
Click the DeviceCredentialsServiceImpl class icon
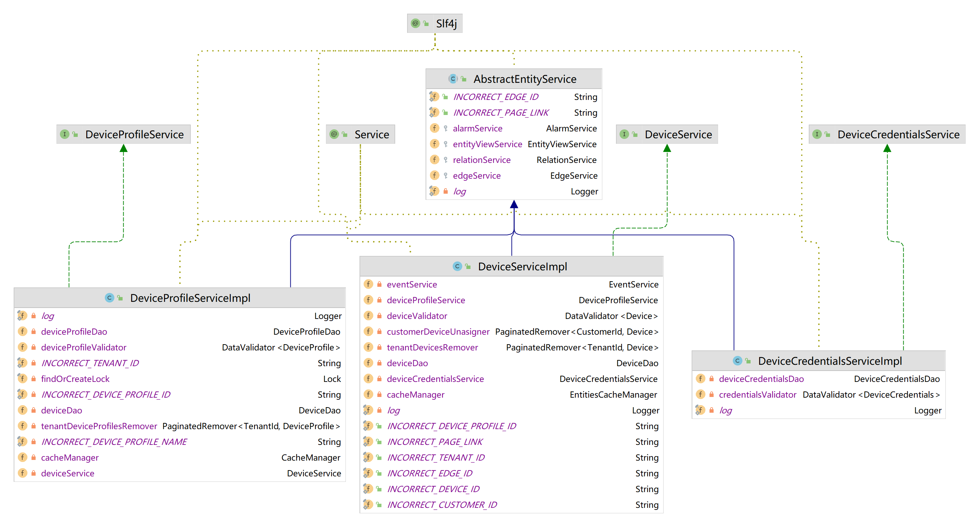(737, 361)
